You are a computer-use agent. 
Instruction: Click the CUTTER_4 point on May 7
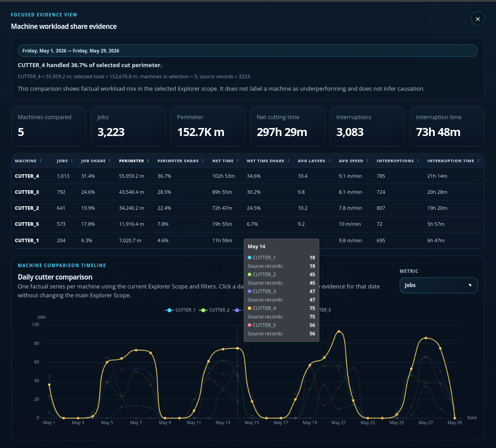[136, 350]
